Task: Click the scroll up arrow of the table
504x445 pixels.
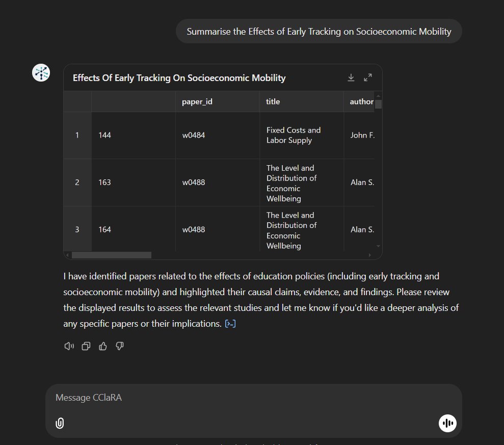Action: (378, 96)
